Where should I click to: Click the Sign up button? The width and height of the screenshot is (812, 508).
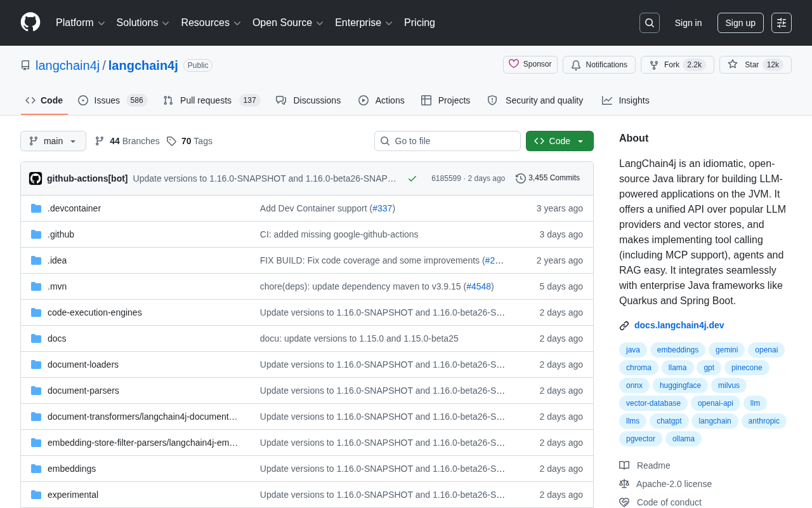[740, 23]
